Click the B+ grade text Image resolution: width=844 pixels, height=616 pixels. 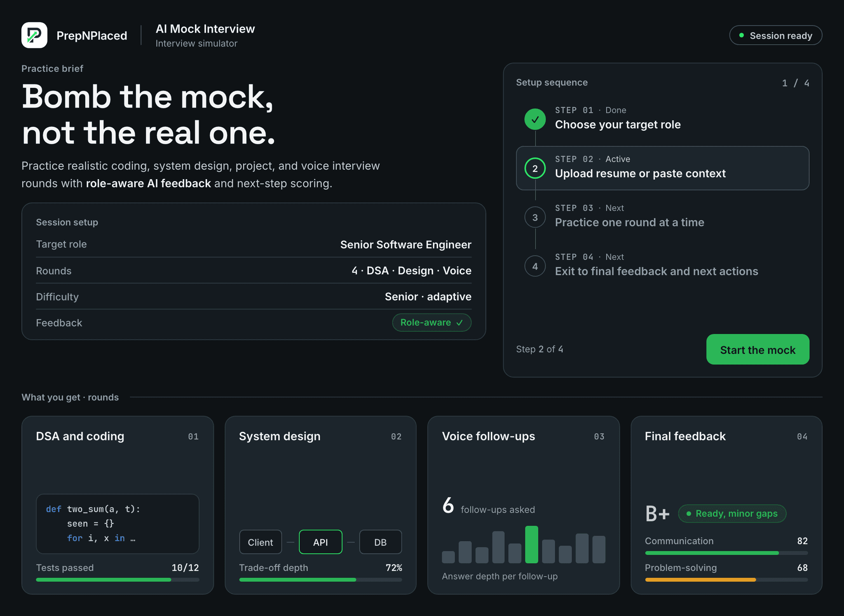point(657,514)
